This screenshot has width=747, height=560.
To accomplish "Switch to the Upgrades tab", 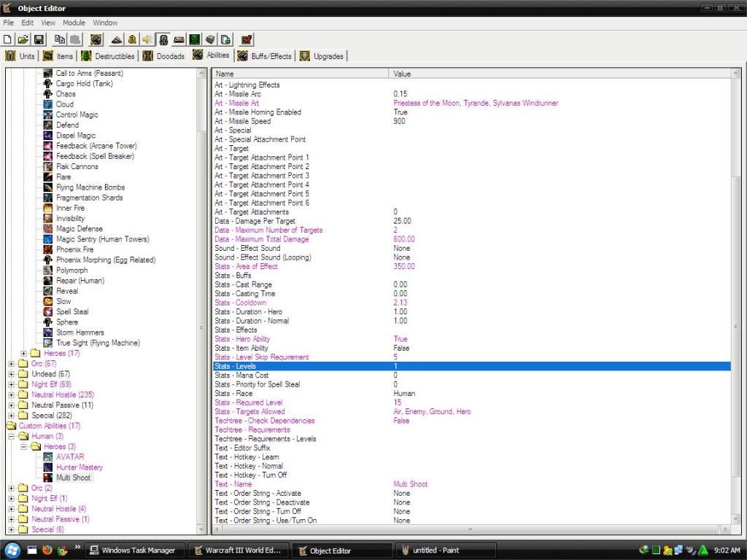I will [322, 56].
